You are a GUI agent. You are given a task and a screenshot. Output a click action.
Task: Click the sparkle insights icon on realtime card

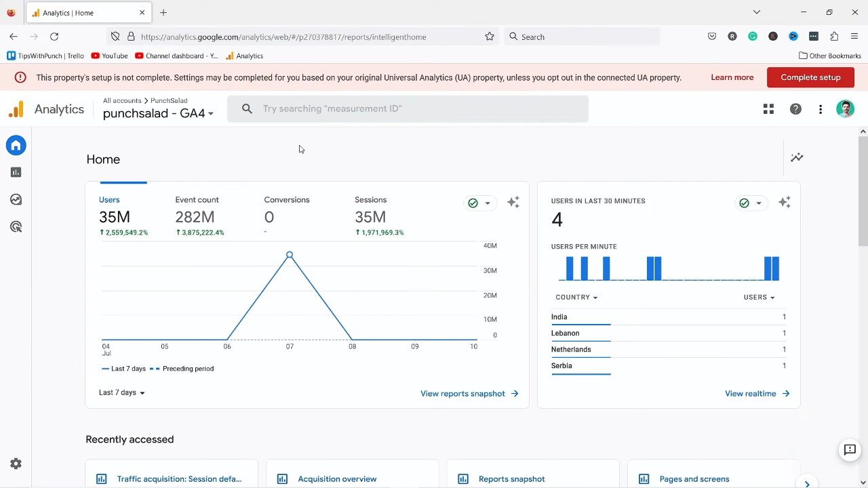pos(785,203)
